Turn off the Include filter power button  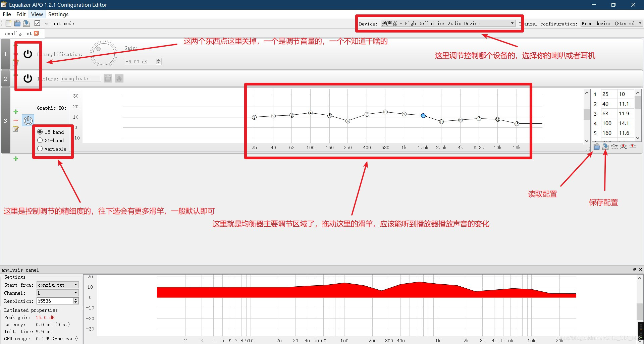click(28, 78)
